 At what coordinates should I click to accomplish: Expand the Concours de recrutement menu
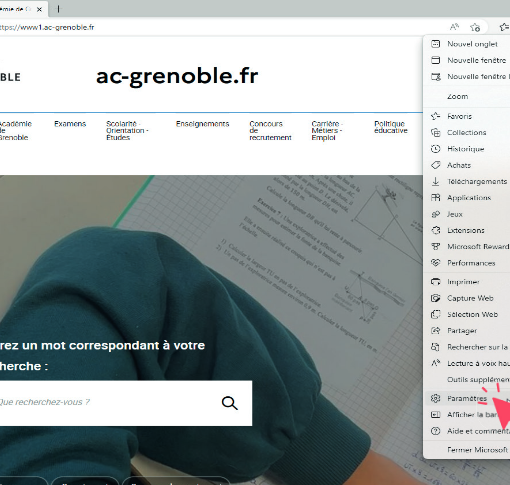[x=270, y=131]
